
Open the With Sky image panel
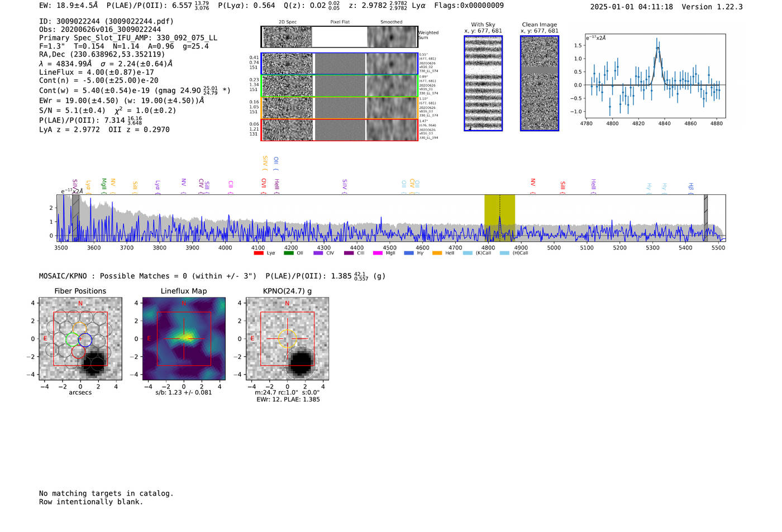pos(483,83)
